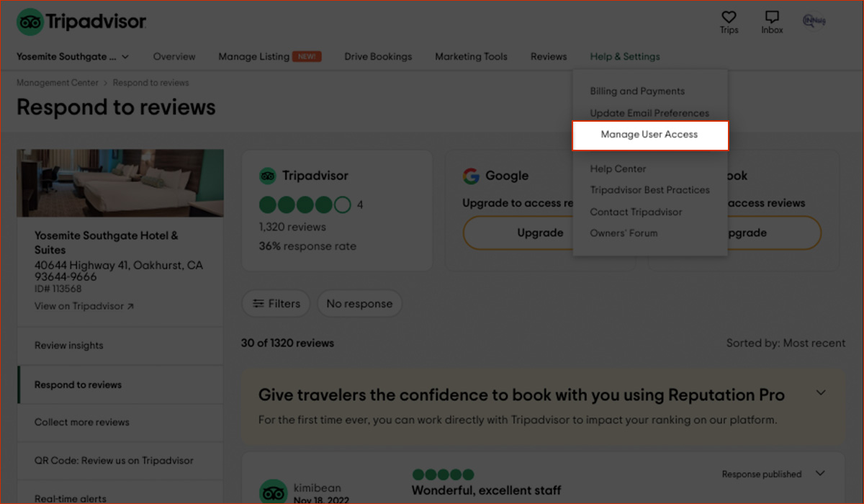864x504 pixels.
Task: Select Help Center menu entry
Action: tap(618, 169)
